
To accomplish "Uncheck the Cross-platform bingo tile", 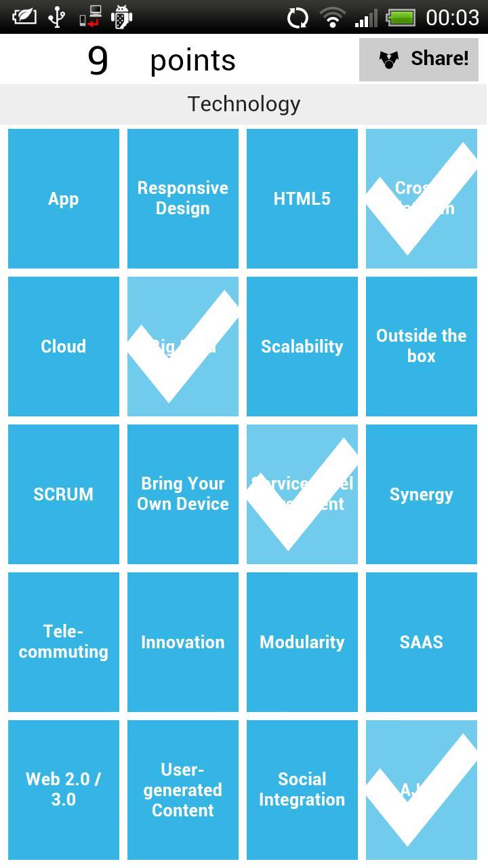I will (x=421, y=198).
